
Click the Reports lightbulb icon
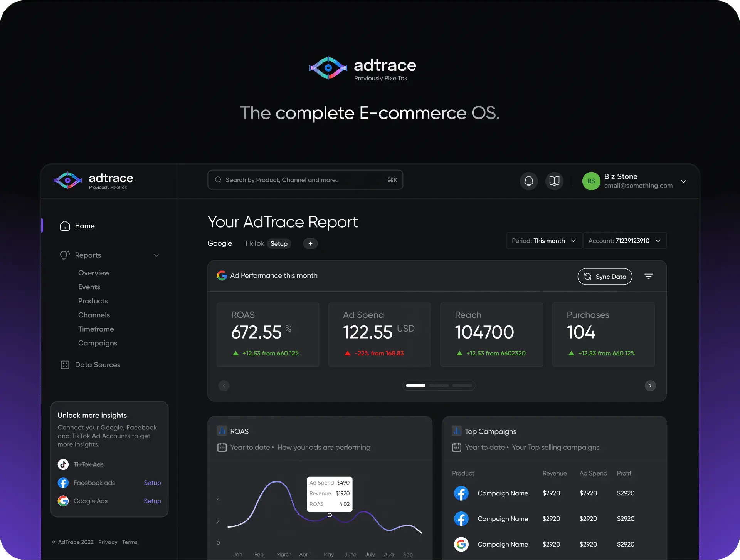[65, 255]
